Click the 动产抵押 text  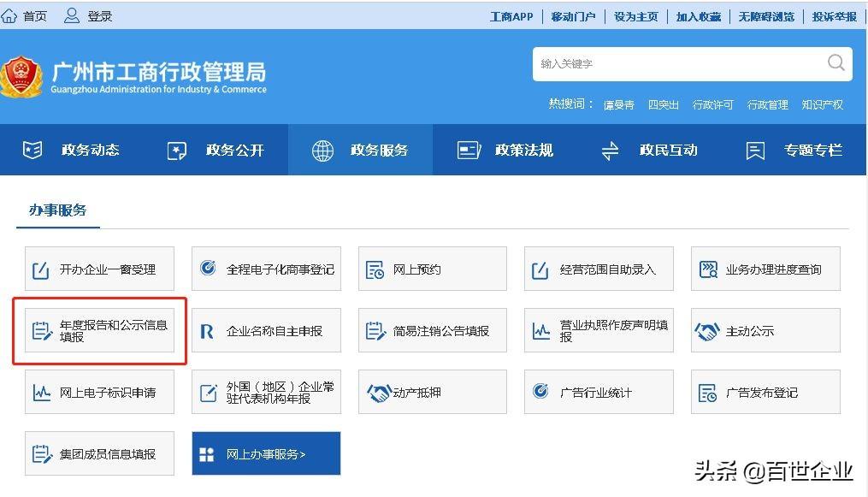(416, 393)
